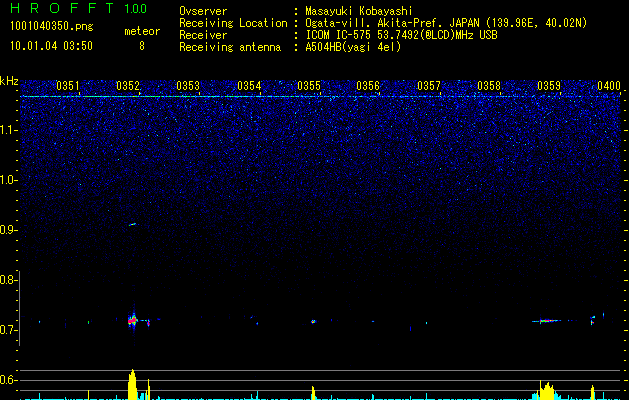The width and height of the screenshot is (629, 400).
Task: Click the 0353 time marker
Action: [188, 86]
